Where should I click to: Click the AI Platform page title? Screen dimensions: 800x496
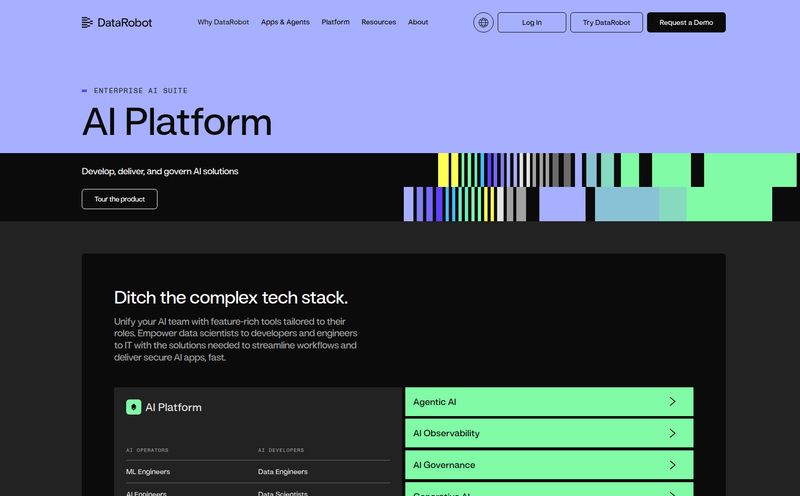pos(177,122)
